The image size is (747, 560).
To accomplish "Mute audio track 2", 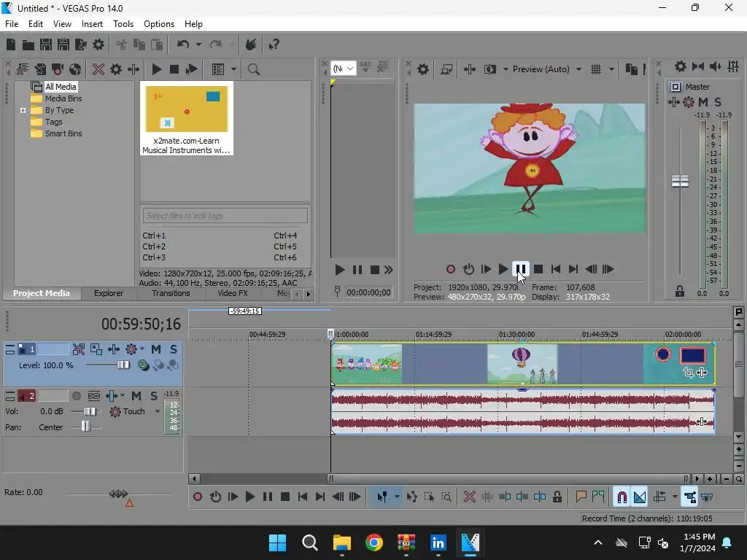I will (x=136, y=396).
